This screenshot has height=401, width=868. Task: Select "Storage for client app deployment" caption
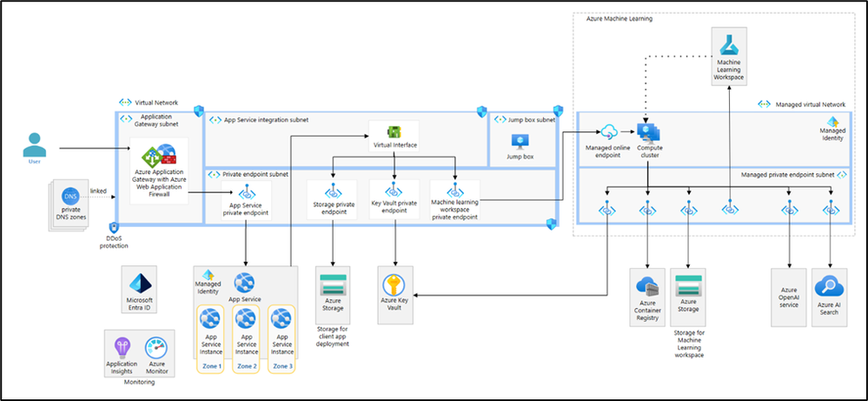tap(333, 337)
